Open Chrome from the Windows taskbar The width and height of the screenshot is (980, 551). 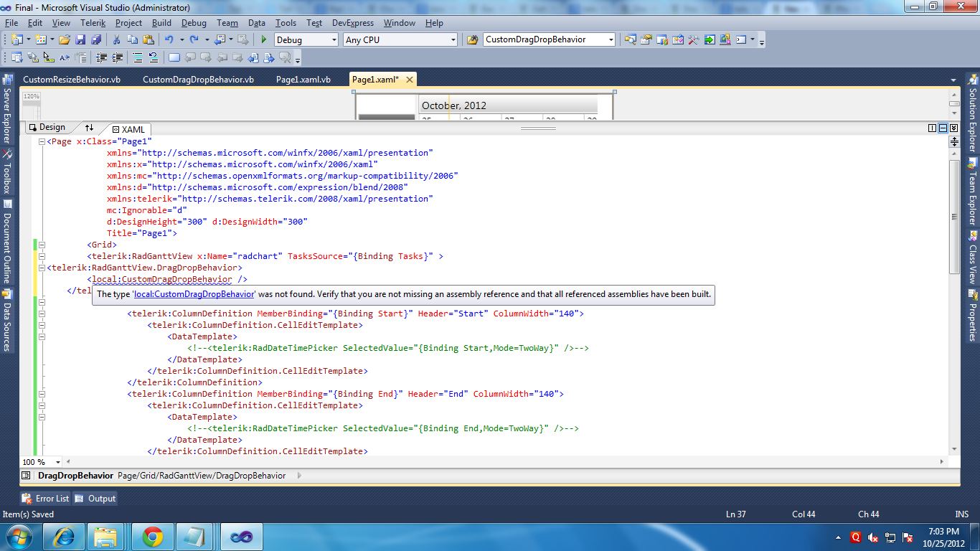[x=152, y=536]
